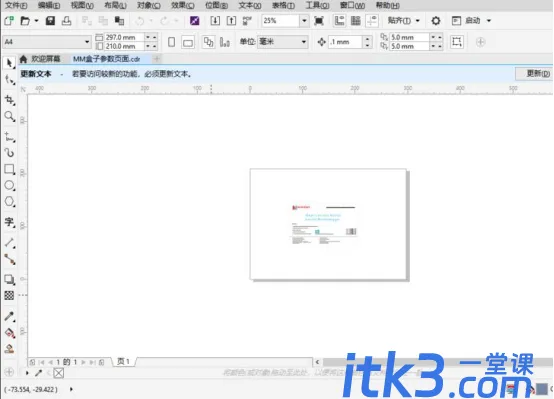Select the Text tool (字)
This screenshot has width=554, height=399.
pyautogui.click(x=9, y=222)
